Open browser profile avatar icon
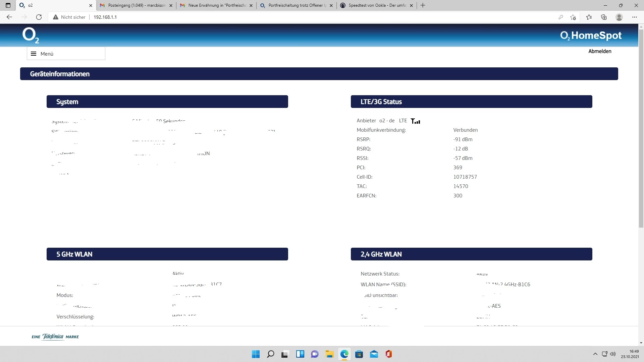Image resolution: width=644 pixels, height=362 pixels. coord(619,17)
